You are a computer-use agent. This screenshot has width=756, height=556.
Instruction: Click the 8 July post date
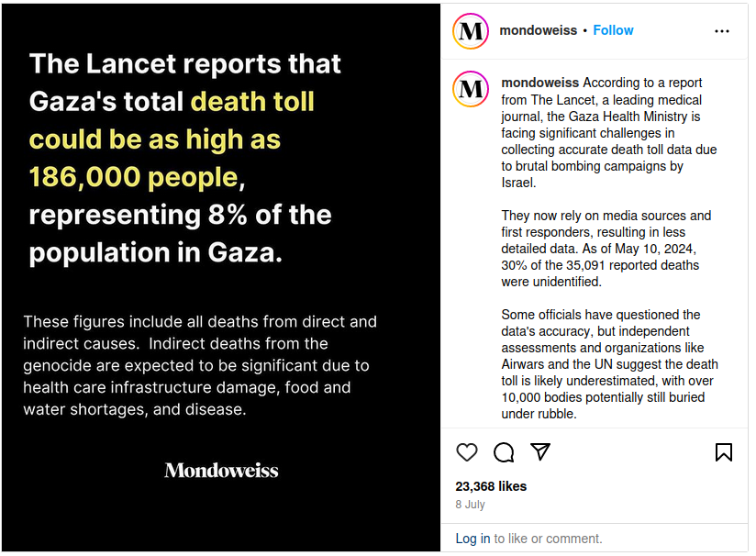click(470, 505)
